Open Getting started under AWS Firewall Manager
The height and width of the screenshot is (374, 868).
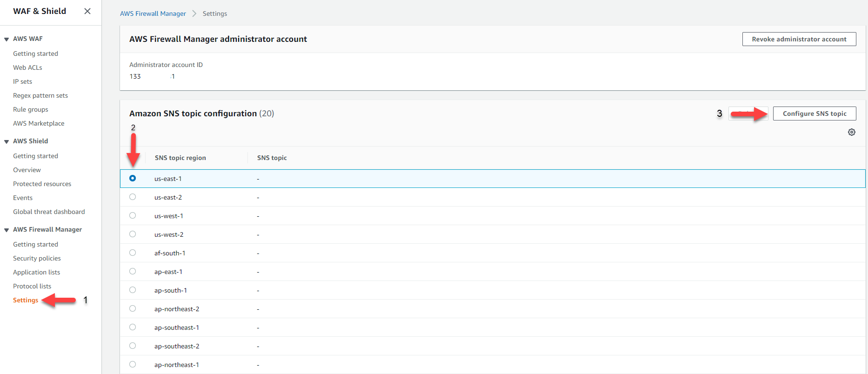(35, 244)
